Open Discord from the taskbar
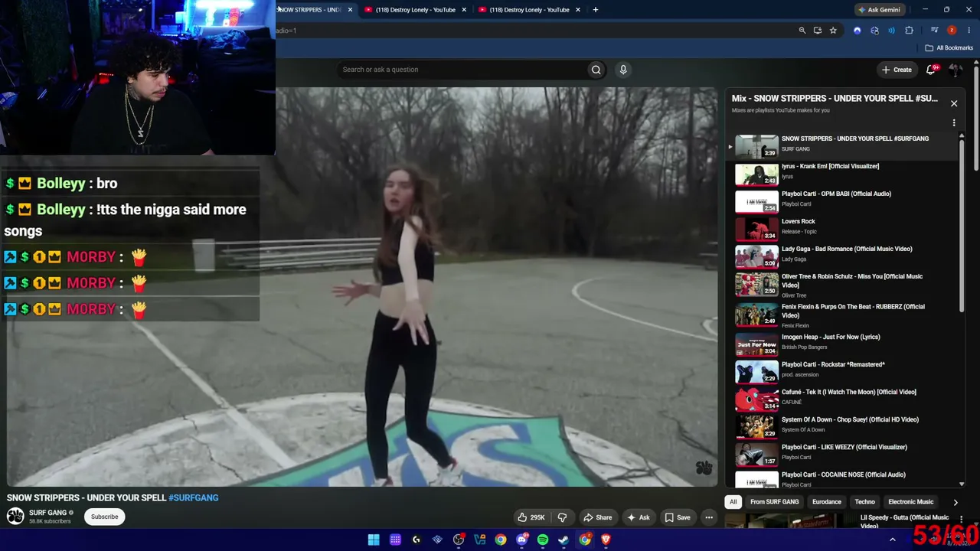This screenshot has height=551, width=980. coord(521,540)
